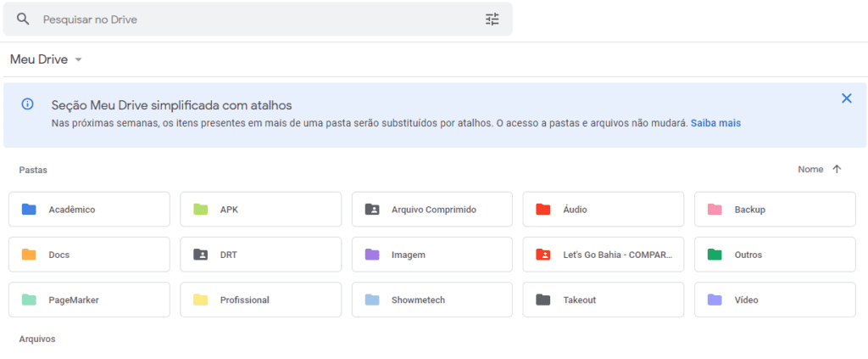Select the Acadêmico folder name

pos(72,210)
